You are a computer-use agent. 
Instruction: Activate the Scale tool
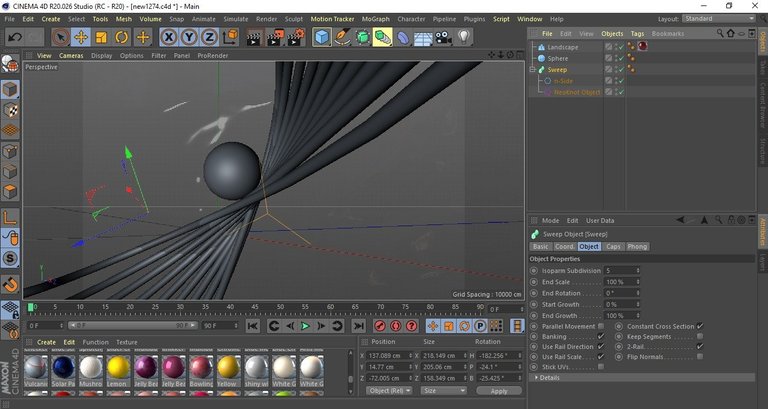coord(101,37)
